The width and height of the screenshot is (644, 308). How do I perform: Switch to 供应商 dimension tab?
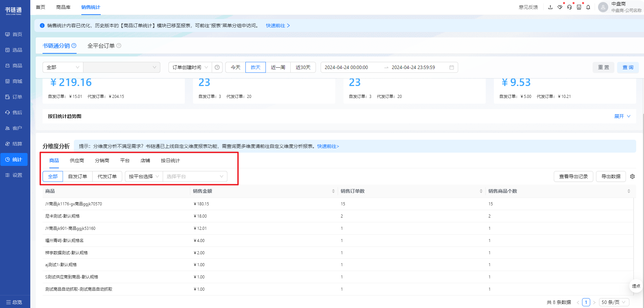tap(77, 160)
